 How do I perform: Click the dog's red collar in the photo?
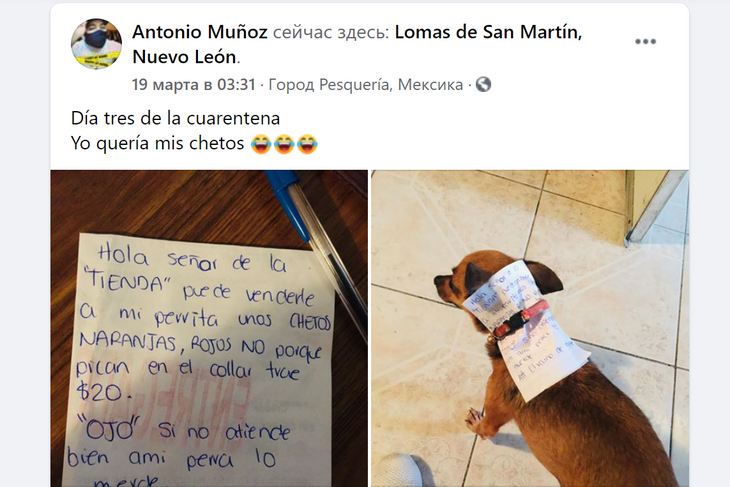(520, 319)
